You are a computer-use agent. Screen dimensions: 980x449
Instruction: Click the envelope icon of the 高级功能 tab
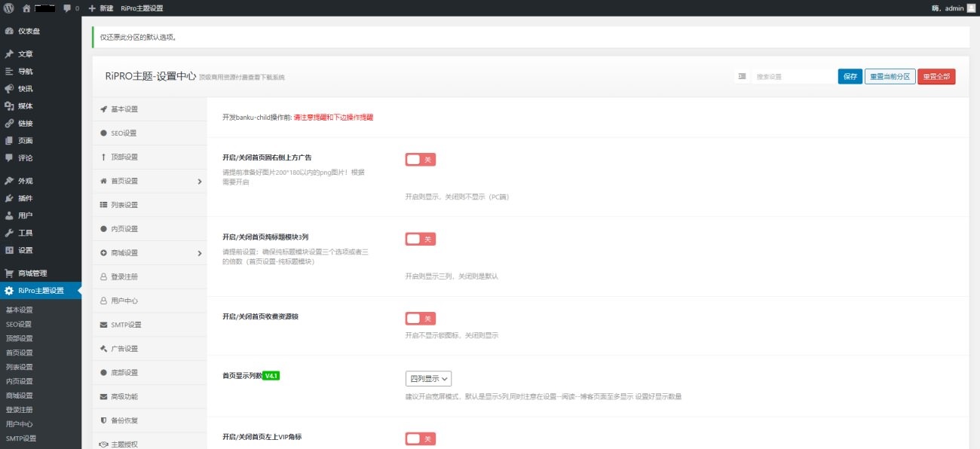coord(103,396)
